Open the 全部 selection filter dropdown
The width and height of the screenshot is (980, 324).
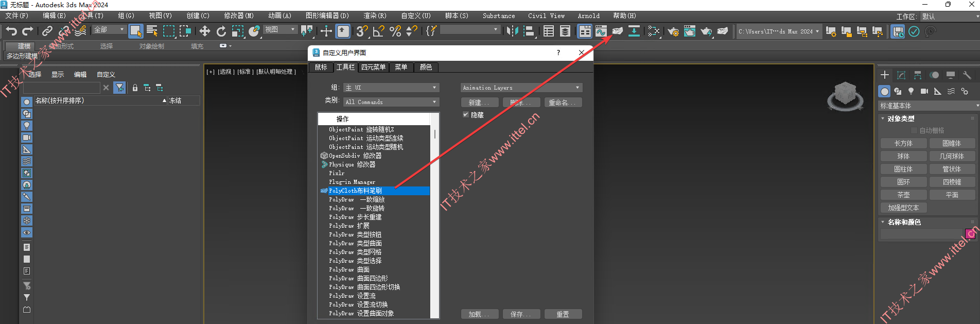tap(109, 30)
